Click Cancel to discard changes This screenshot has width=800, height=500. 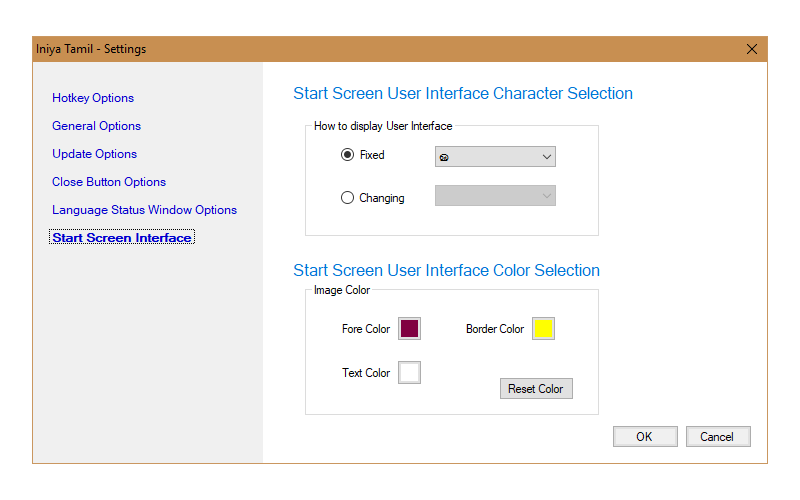pos(717,437)
